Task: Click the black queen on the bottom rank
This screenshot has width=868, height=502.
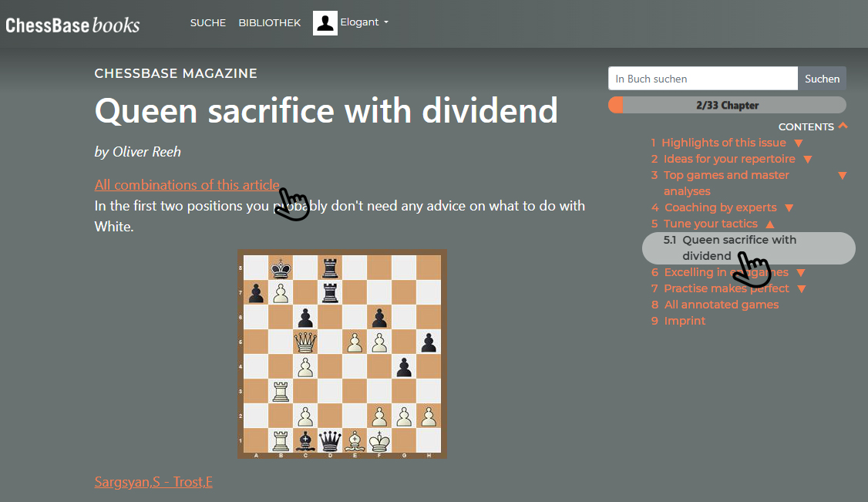Action: [x=330, y=441]
